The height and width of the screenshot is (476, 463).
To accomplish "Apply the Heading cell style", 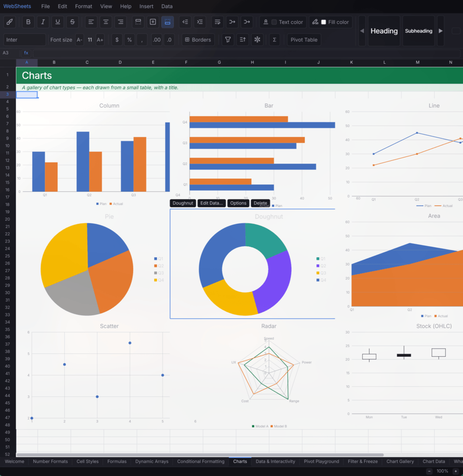I will click(x=384, y=31).
